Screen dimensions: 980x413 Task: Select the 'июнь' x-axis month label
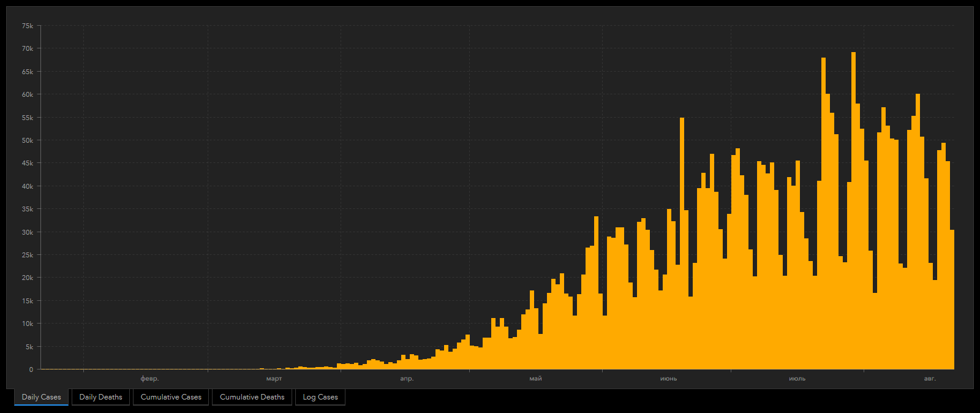668,379
